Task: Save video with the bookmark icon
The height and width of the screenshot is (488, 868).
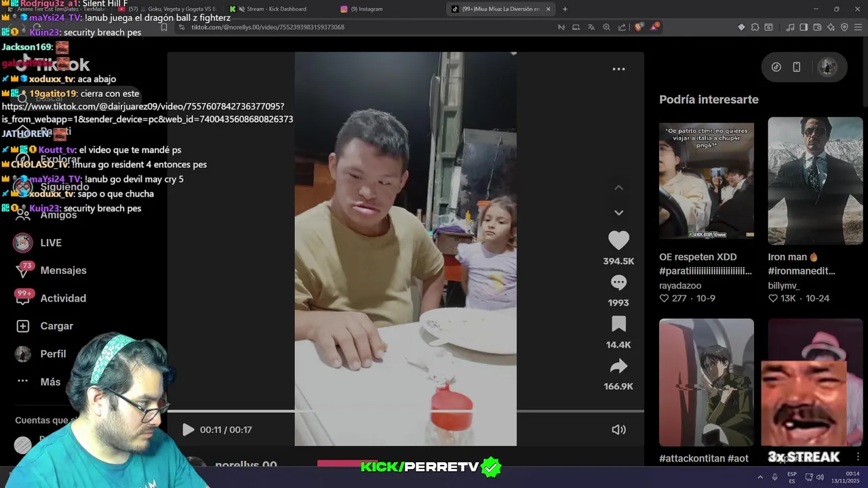Action: coord(618,324)
